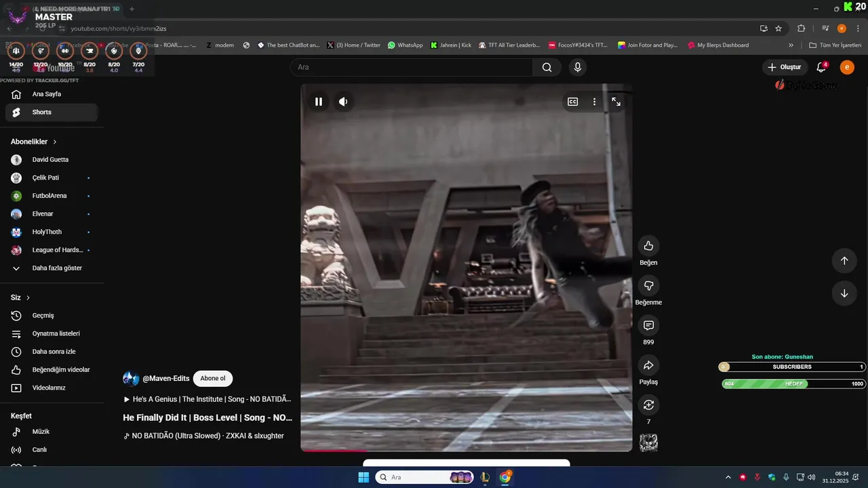Subscribe with the Abone ol button
Viewport: 868px width, 488px height.
point(213,379)
